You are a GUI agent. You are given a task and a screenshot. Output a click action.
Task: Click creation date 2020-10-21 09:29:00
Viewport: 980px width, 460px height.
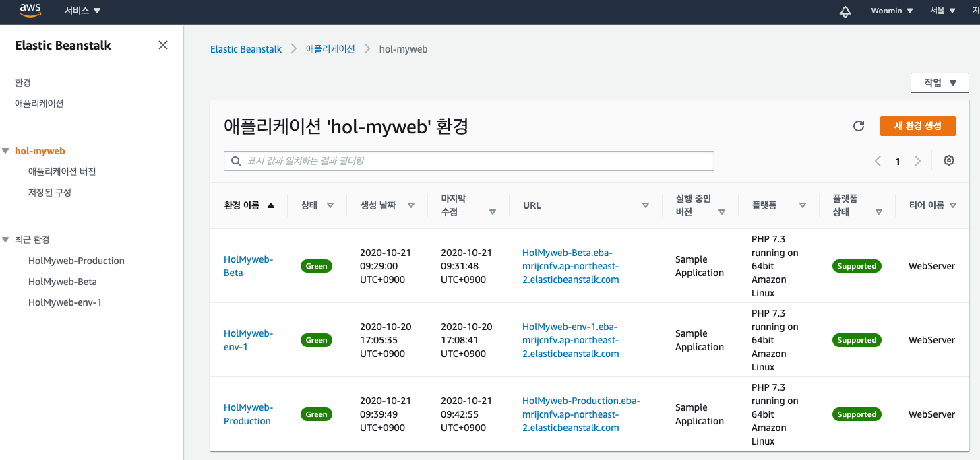(x=386, y=266)
